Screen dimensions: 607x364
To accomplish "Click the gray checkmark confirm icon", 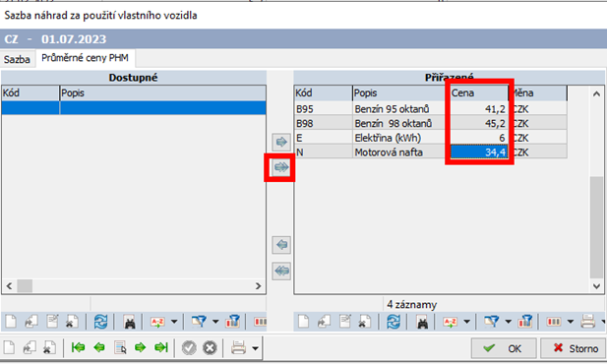I will 189,347.
